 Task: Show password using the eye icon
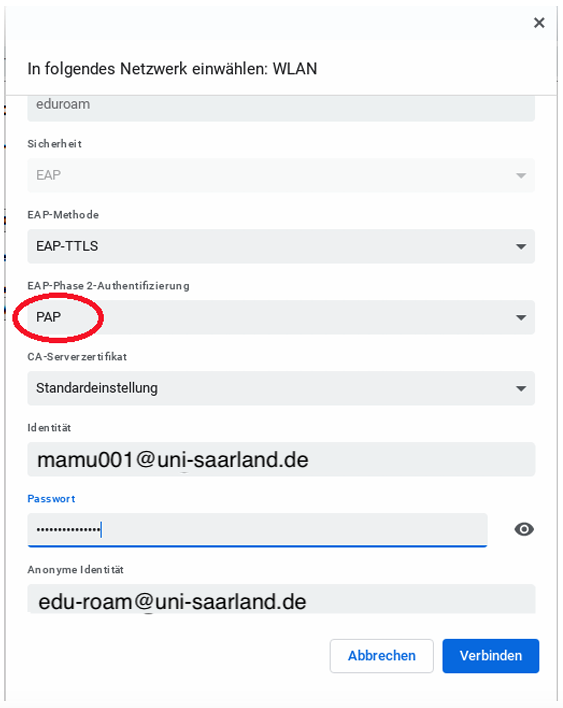524,529
